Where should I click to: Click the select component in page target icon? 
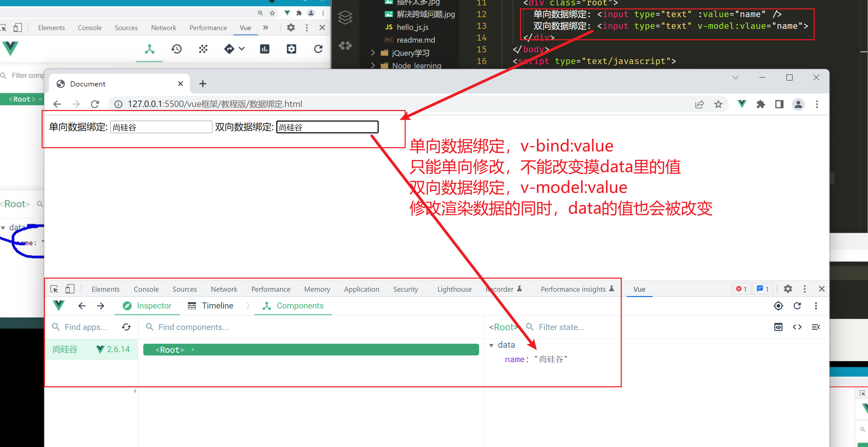(778, 306)
